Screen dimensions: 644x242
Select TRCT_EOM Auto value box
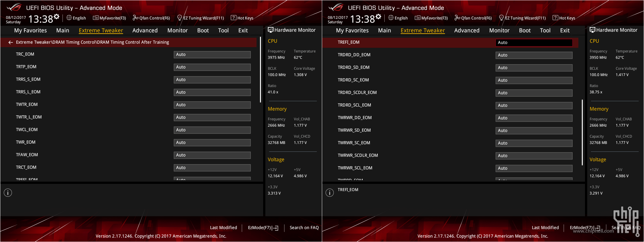coord(212,168)
